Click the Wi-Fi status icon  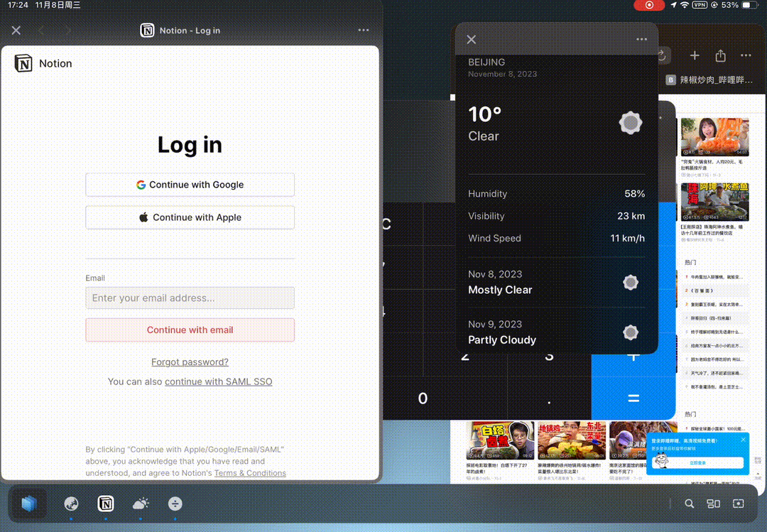[685, 5]
